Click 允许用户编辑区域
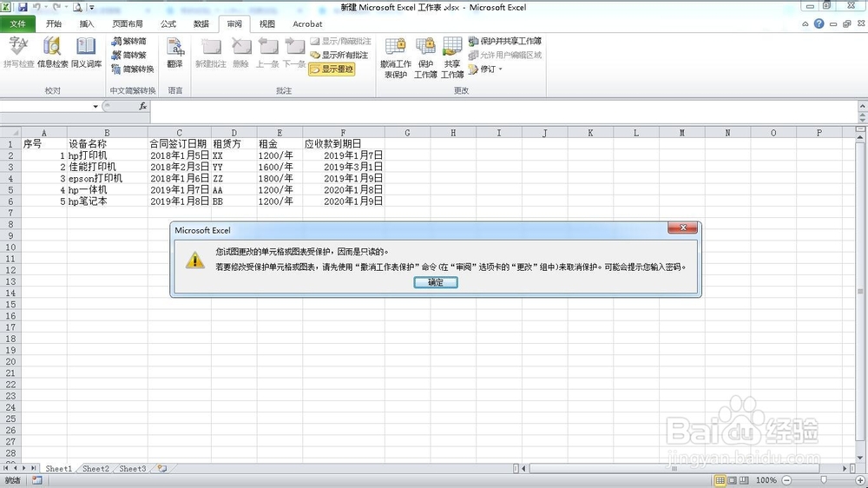Screen dimensions: 868x488 (x=505, y=55)
